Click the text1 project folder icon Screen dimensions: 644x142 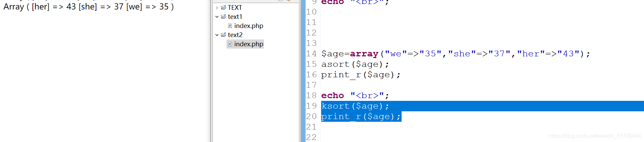point(223,17)
